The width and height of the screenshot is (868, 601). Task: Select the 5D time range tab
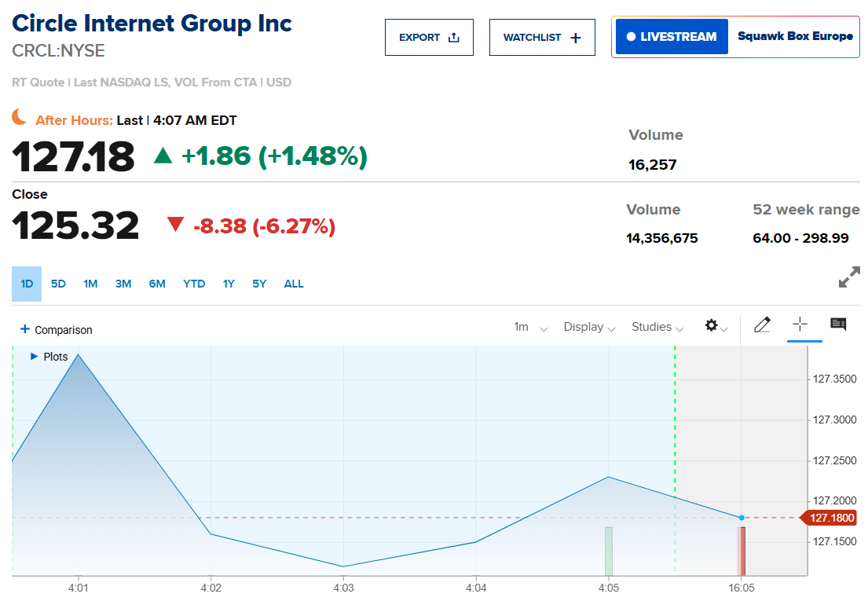pos(58,284)
